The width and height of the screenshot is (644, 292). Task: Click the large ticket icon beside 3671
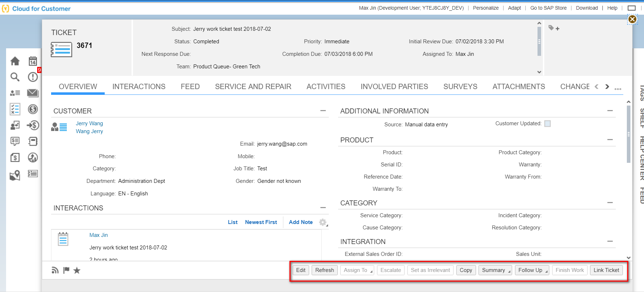pos(61,49)
